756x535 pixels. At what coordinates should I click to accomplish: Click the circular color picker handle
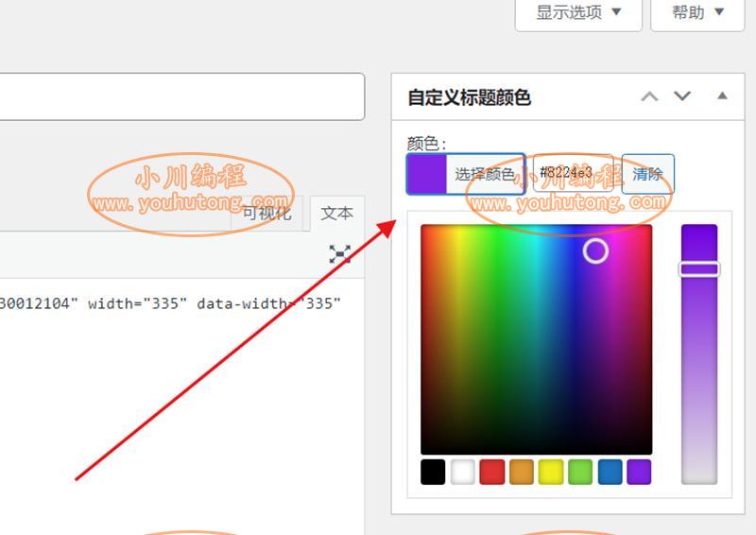[x=595, y=250]
